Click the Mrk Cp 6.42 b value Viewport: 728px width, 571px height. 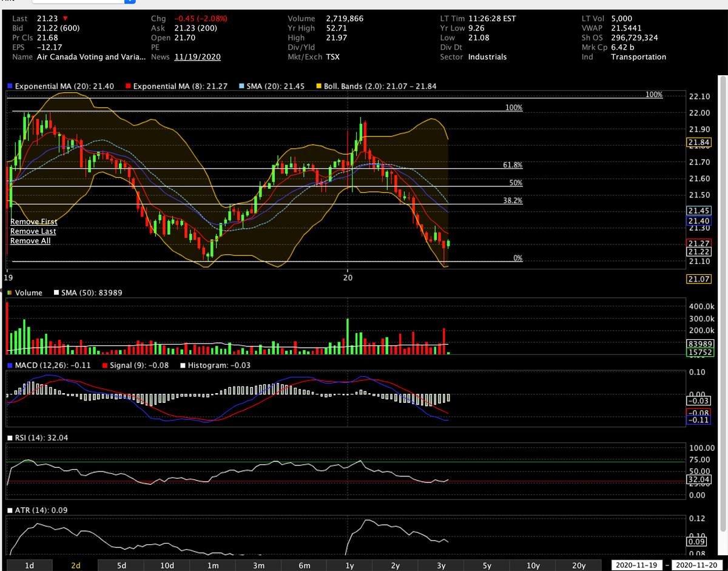pos(622,47)
